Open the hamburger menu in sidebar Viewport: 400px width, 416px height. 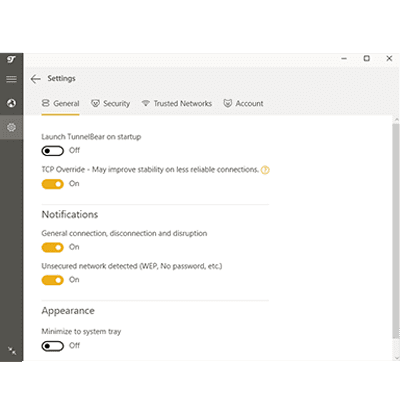click(x=11, y=79)
